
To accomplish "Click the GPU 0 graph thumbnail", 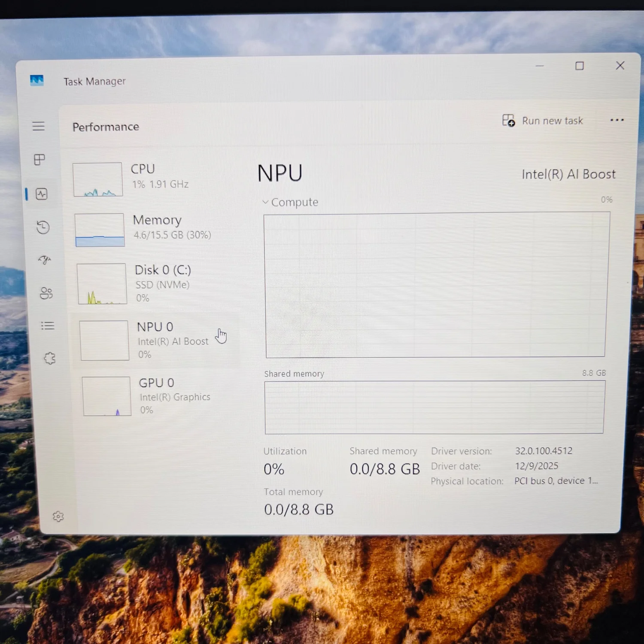I will [x=106, y=396].
